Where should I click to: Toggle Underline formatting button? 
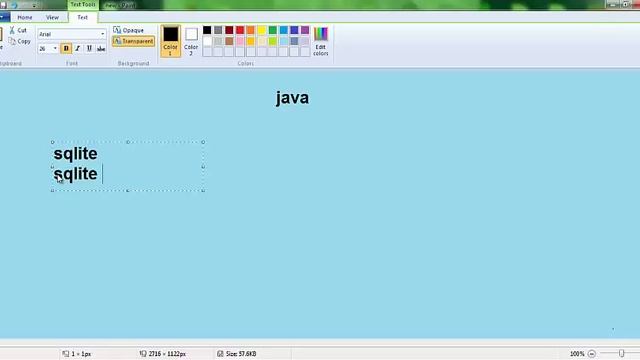click(89, 49)
